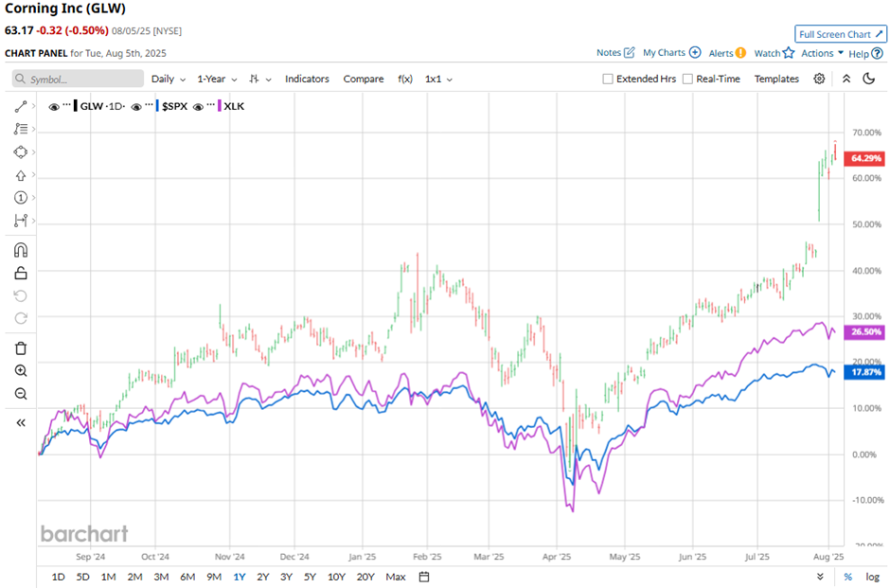Select the 6M time range
This screenshot has height=588, width=890.
[187, 577]
